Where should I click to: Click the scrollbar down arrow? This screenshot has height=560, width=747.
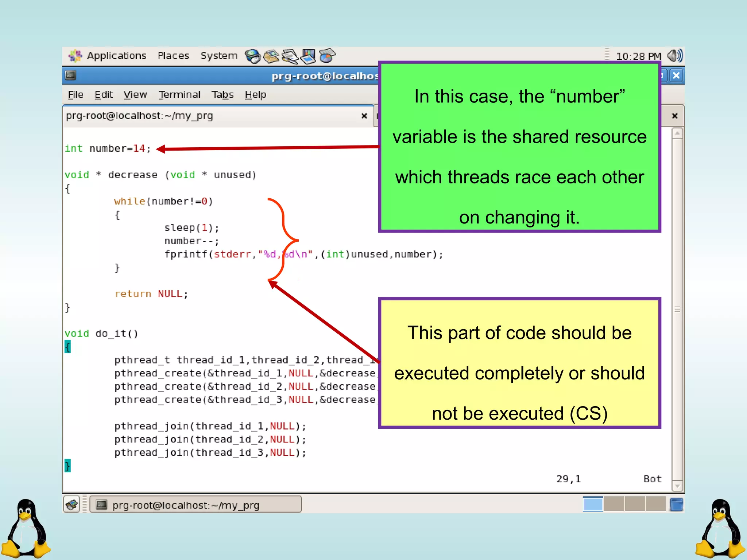click(x=677, y=486)
